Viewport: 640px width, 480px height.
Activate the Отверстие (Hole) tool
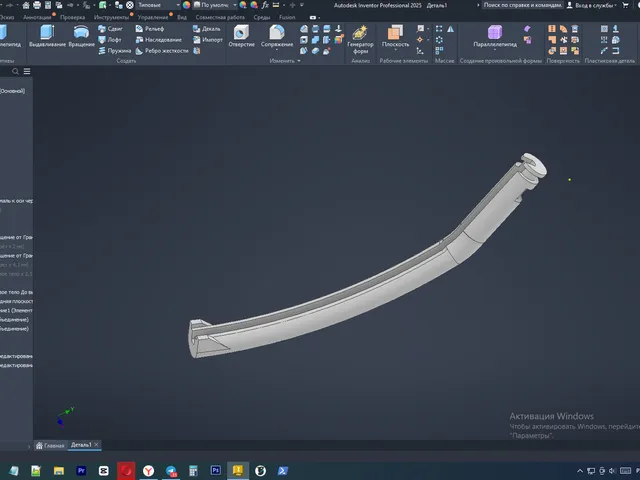point(241,36)
